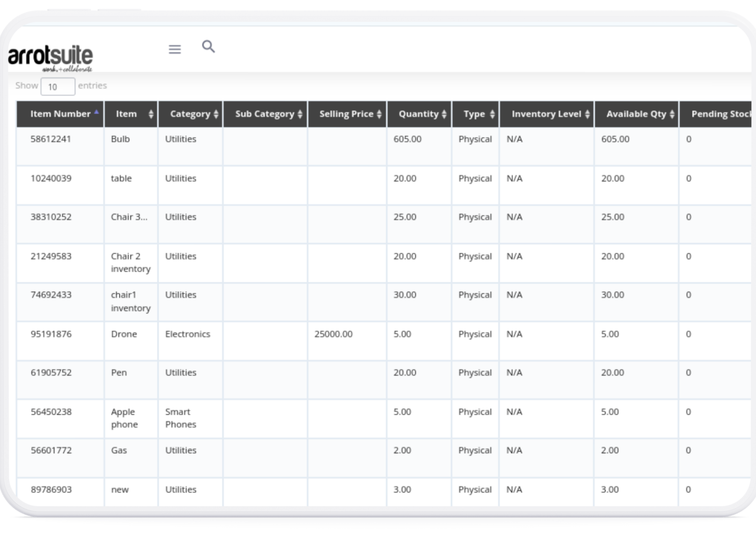Sort by Item Number column arrow
Screen dimensions: 756x536
[x=96, y=112]
